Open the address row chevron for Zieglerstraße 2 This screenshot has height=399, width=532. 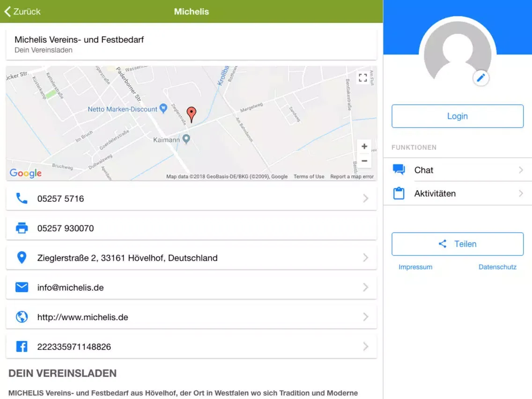tap(365, 258)
